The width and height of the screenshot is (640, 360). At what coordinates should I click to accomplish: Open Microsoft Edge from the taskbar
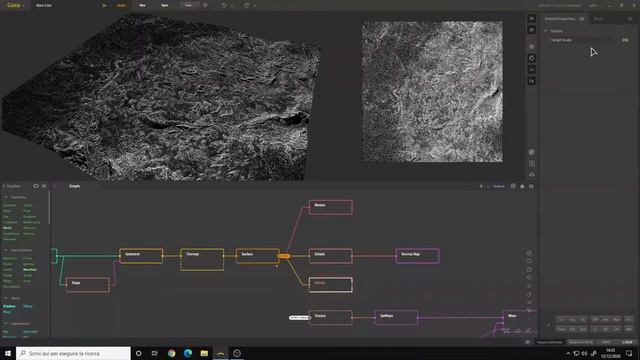(188, 353)
